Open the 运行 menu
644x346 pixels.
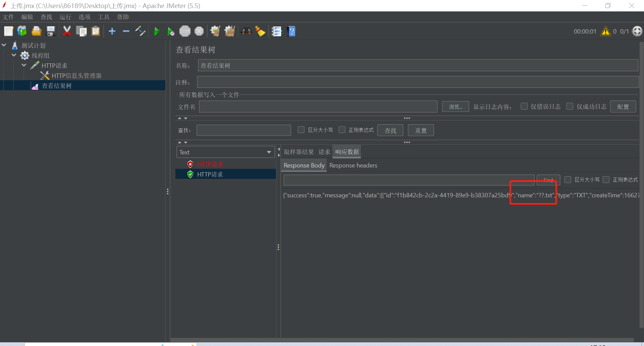[65, 17]
